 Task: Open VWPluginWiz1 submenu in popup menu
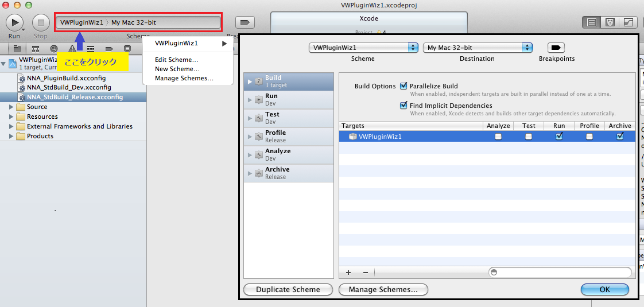pos(188,43)
